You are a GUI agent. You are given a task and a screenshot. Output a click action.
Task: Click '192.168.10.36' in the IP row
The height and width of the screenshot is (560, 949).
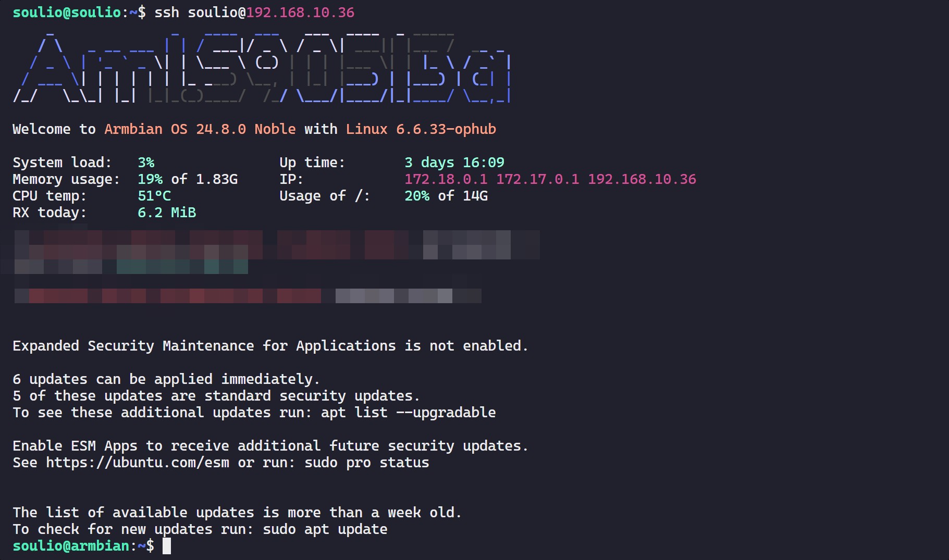(x=642, y=179)
